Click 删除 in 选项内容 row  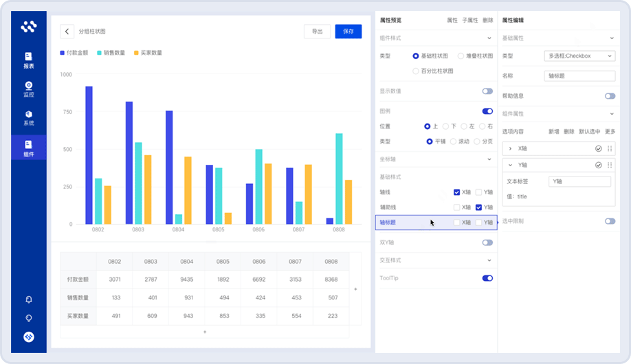pyautogui.click(x=569, y=132)
